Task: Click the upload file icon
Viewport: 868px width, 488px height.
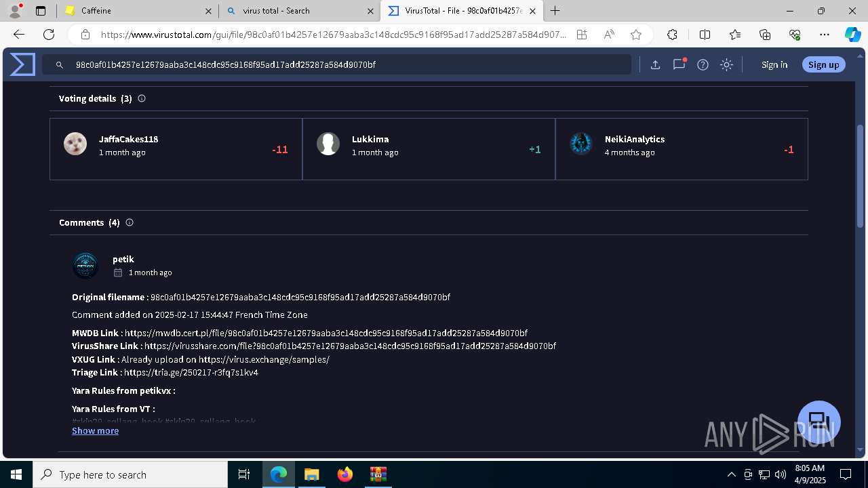Action: [655, 64]
